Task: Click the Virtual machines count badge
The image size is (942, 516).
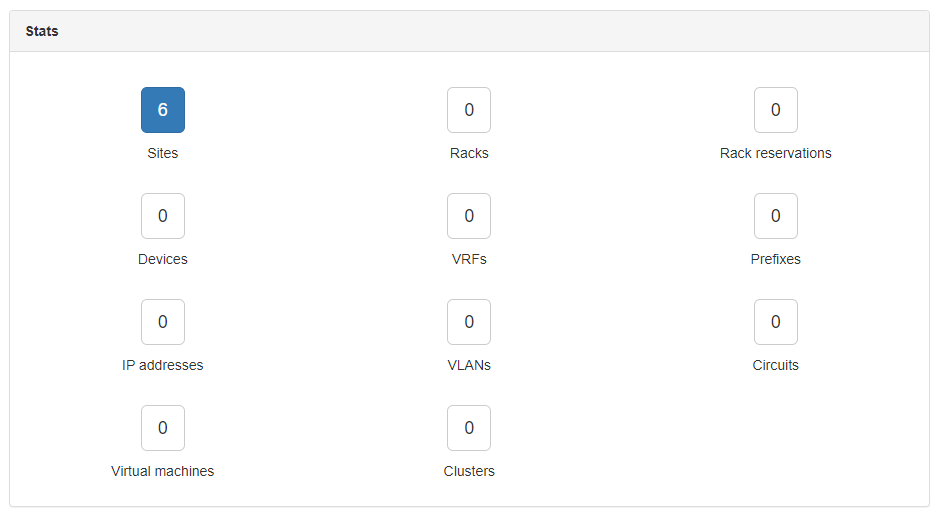Action: point(163,428)
